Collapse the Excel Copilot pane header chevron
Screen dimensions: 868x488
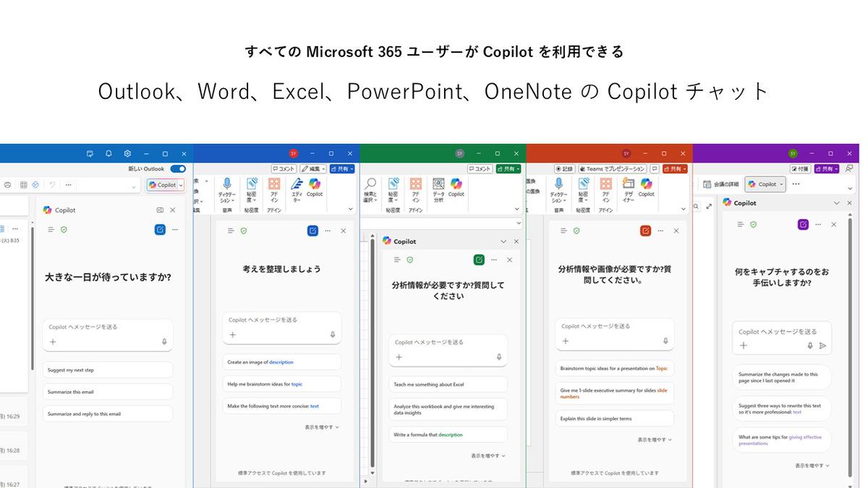pyautogui.click(x=503, y=241)
